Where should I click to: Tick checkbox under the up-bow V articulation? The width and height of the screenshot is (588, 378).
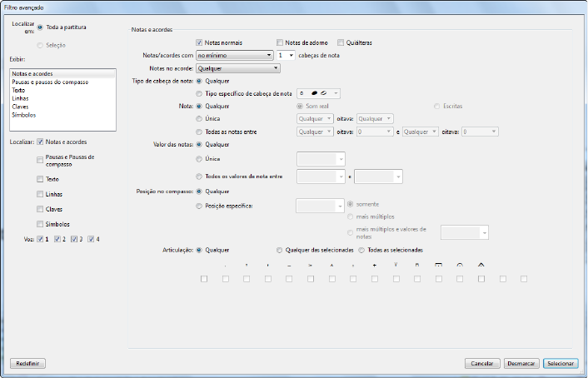coord(396,279)
